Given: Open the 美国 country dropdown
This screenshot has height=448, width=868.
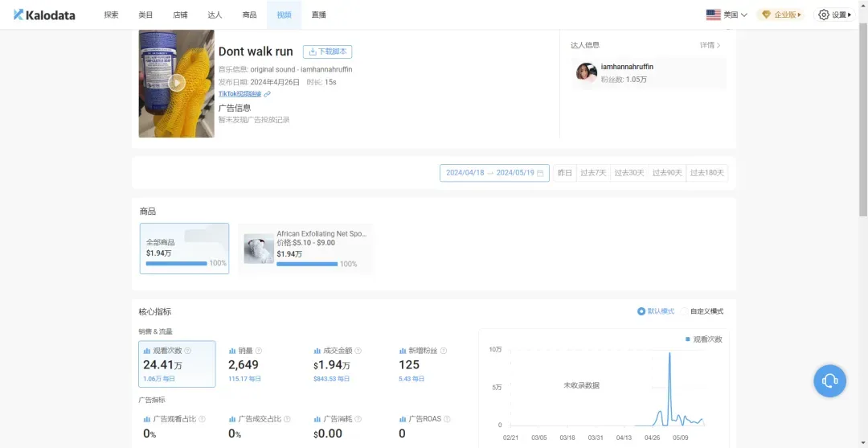Looking at the screenshot, I should (727, 14).
